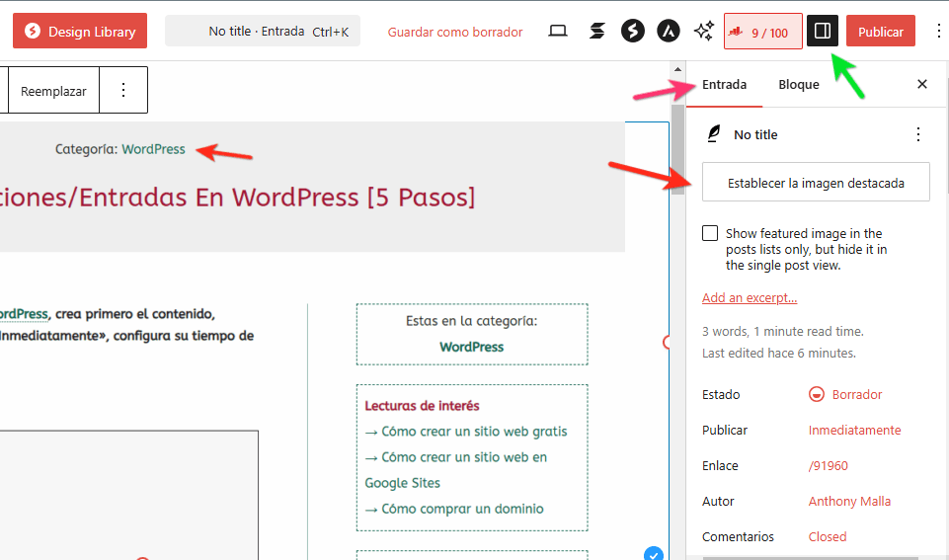Image resolution: width=949 pixels, height=560 pixels.
Task: Open the top-bar options three-dot menu
Action: pyautogui.click(x=939, y=31)
